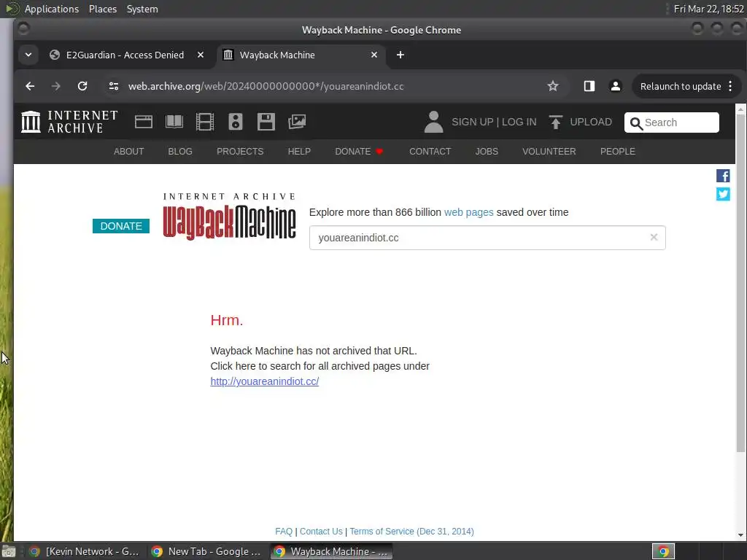Go back to the previous page
Screen dimensions: 747x560
[x=30, y=86]
